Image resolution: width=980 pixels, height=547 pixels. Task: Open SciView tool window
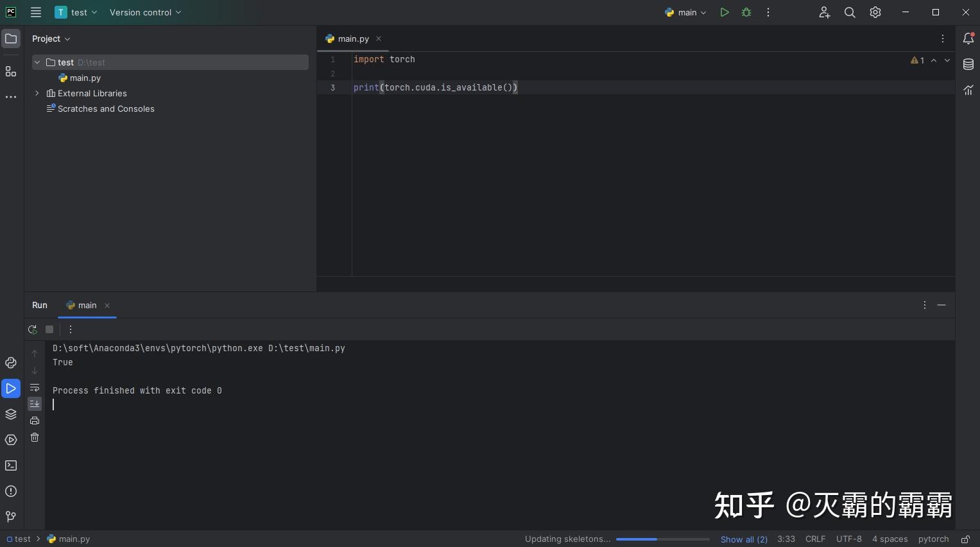tap(968, 90)
